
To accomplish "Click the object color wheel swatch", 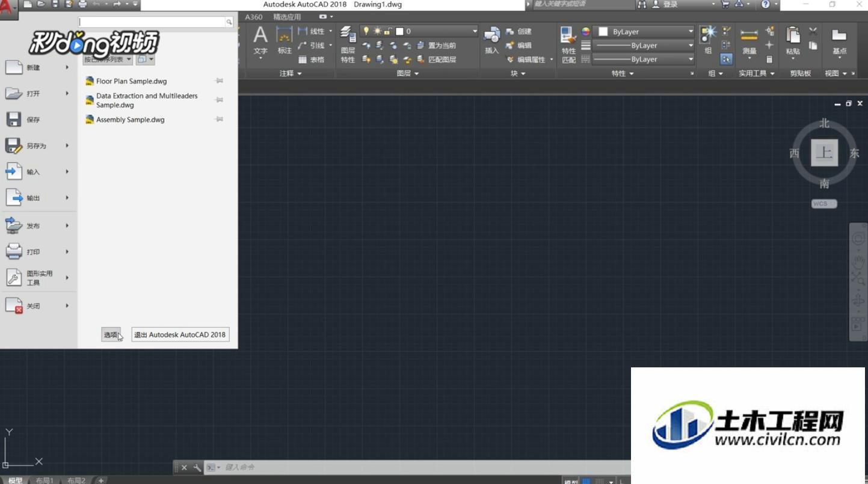I will [x=585, y=32].
